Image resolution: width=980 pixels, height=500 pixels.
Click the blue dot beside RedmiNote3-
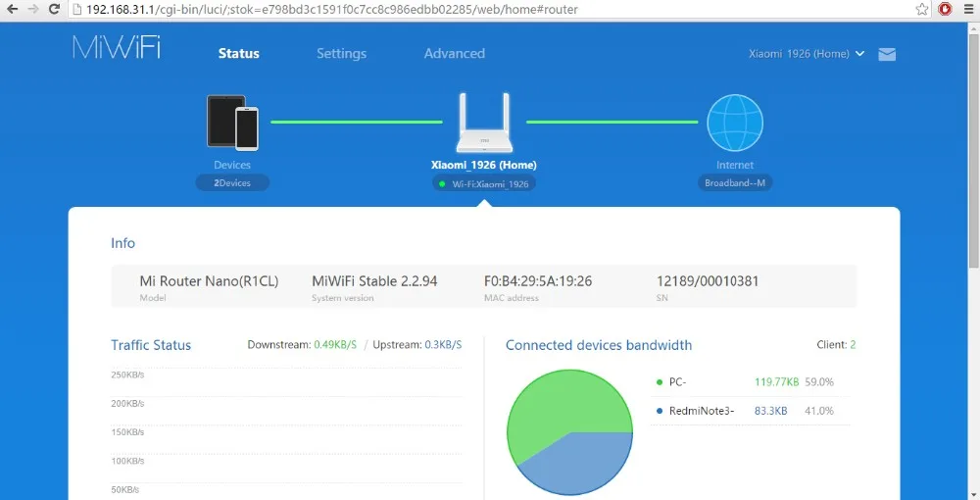click(659, 411)
